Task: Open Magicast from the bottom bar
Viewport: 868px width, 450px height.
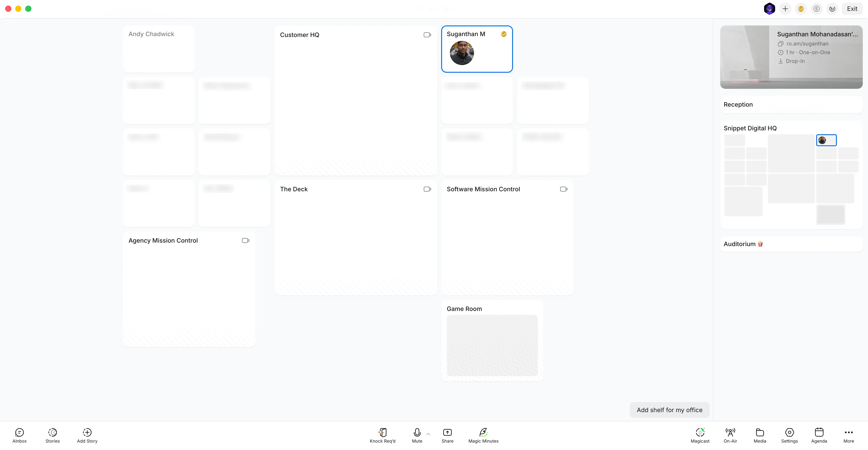Action: tap(700, 432)
